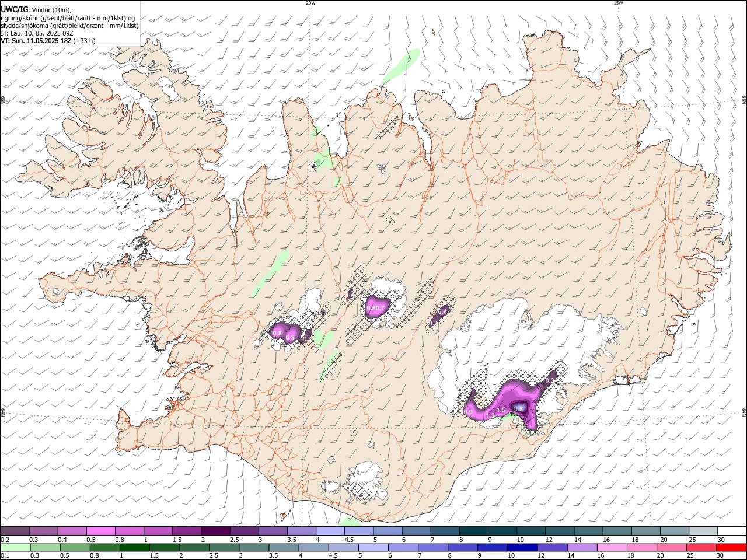This screenshot has width=747, height=560.
Task: Click the 'VT: Sun. 11.05.2025 18Z' valid time
Action: click(x=36, y=41)
